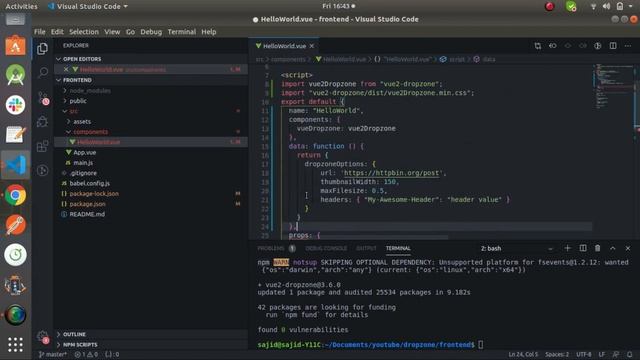The image size is (640, 360).
Task: Close HelloWorld.vue in Open Editors list
Action: 66,69
